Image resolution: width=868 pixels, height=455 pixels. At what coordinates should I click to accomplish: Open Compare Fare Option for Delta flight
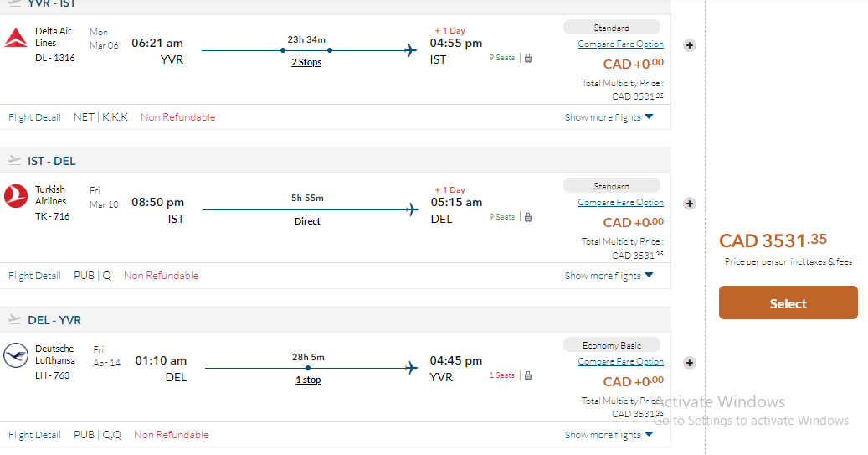tap(620, 44)
